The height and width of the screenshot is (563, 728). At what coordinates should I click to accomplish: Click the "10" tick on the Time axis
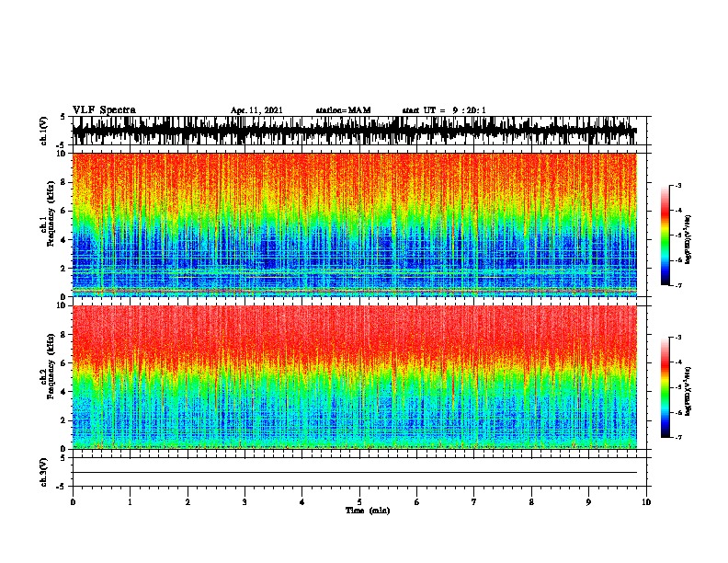pyautogui.click(x=646, y=502)
